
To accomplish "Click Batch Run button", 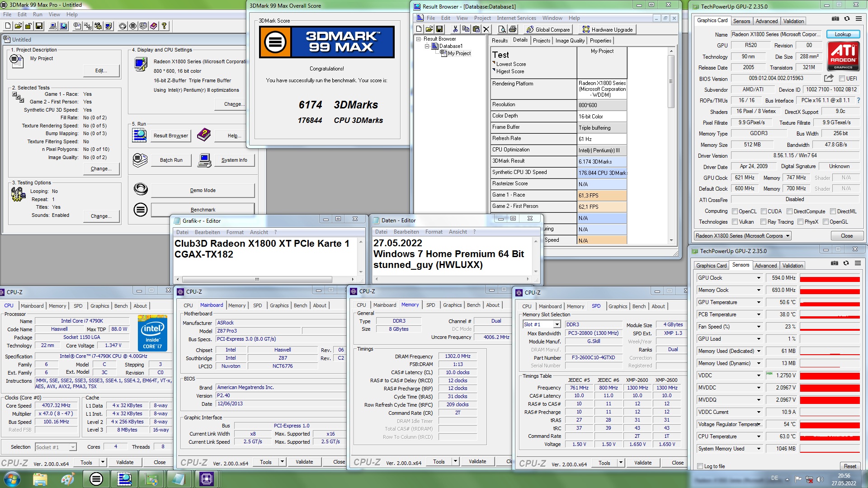I will (x=171, y=160).
